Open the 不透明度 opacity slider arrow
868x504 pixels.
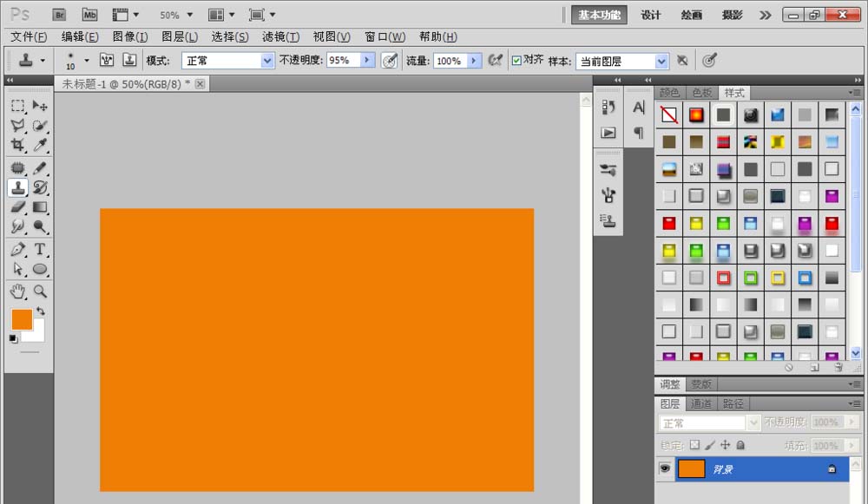[367, 61]
